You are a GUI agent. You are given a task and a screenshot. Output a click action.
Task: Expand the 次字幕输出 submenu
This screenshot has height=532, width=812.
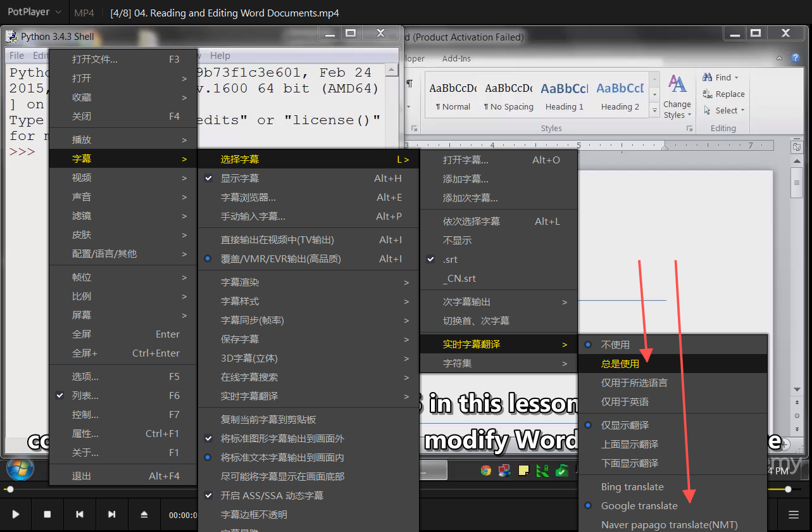pos(499,302)
